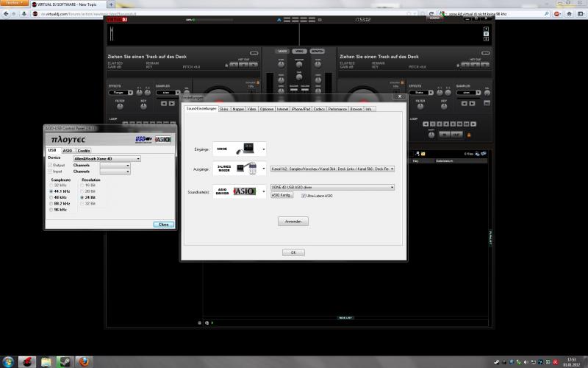The image size is (588, 368).
Task: Click Firefox back navigation arrow
Action: (x=6, y=14)
